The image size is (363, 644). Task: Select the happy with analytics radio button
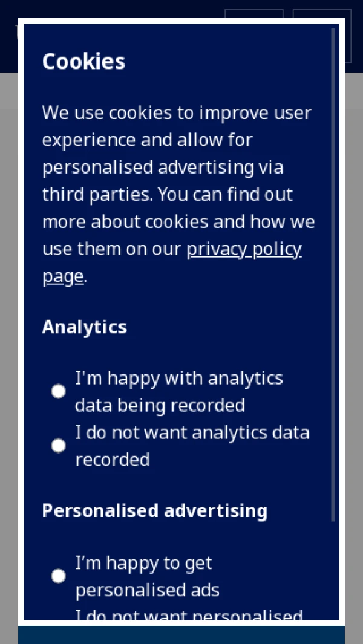click(x=58, y=391)
